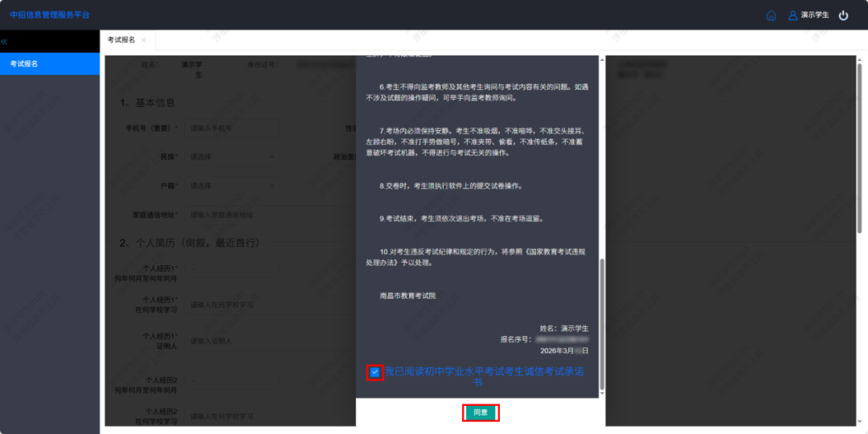The height and width of the screenshot is (434, 868).
Task: Close the 考试报名 tab with x icon
Action: [144, 40]
